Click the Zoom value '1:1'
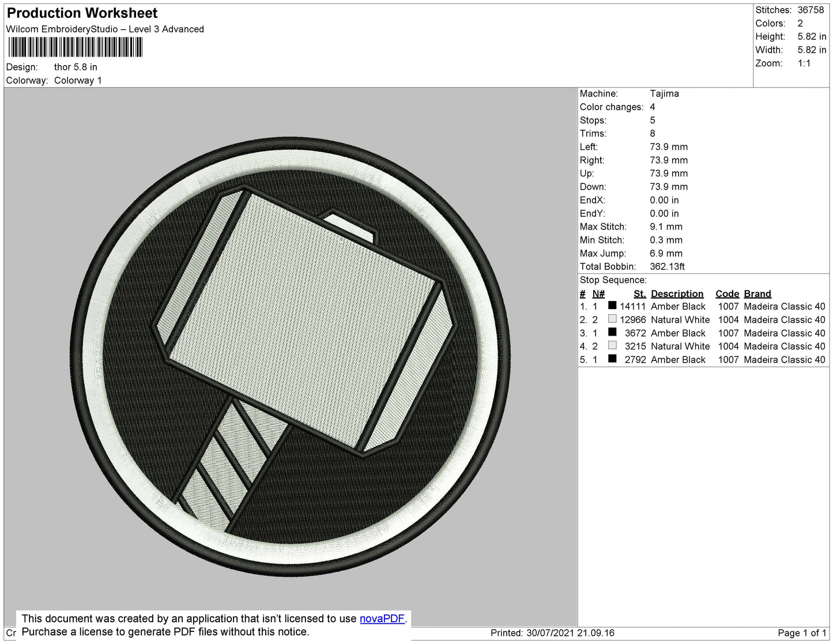 point(804,63)
